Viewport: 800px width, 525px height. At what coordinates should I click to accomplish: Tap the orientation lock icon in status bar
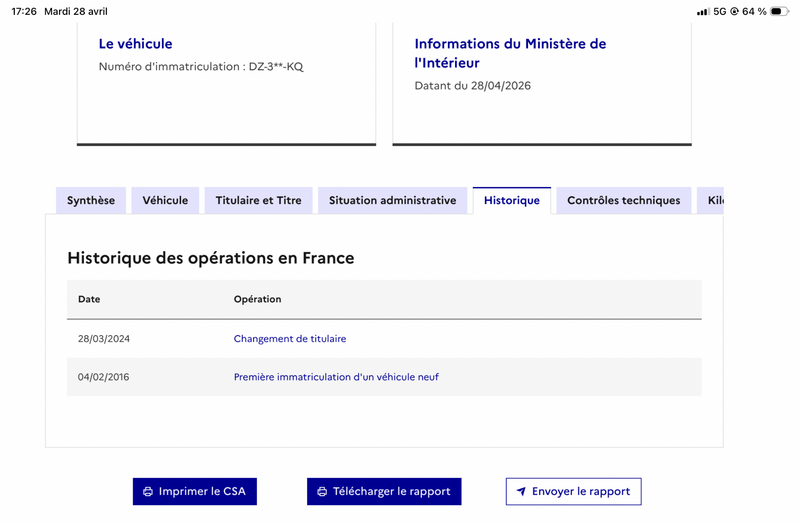coord(734,11)
